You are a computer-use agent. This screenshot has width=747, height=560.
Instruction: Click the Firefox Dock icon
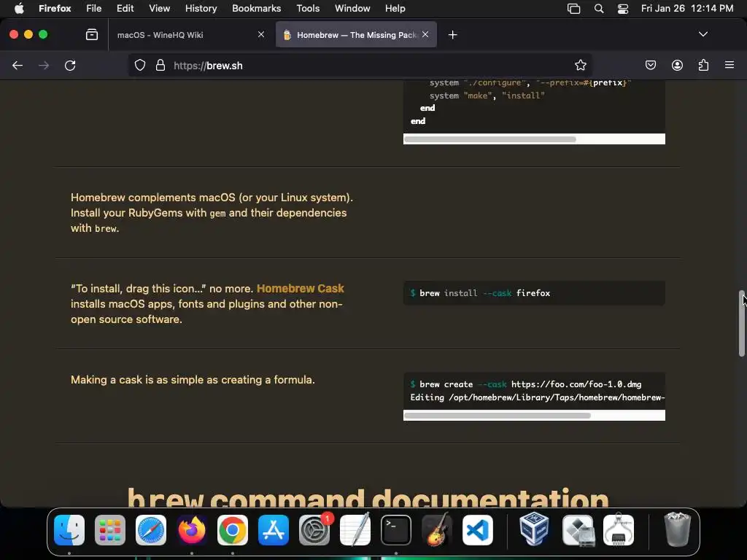pyautogui.click(x=192, y=530)
